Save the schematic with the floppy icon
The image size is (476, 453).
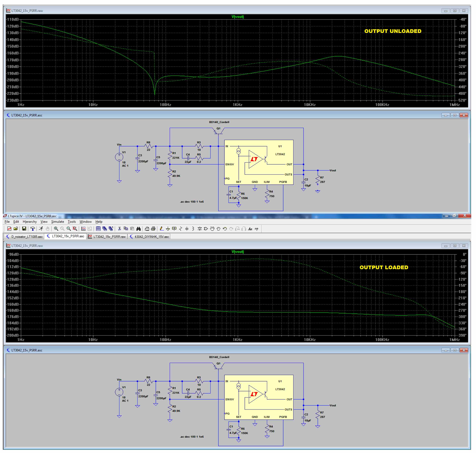(24, 229)
